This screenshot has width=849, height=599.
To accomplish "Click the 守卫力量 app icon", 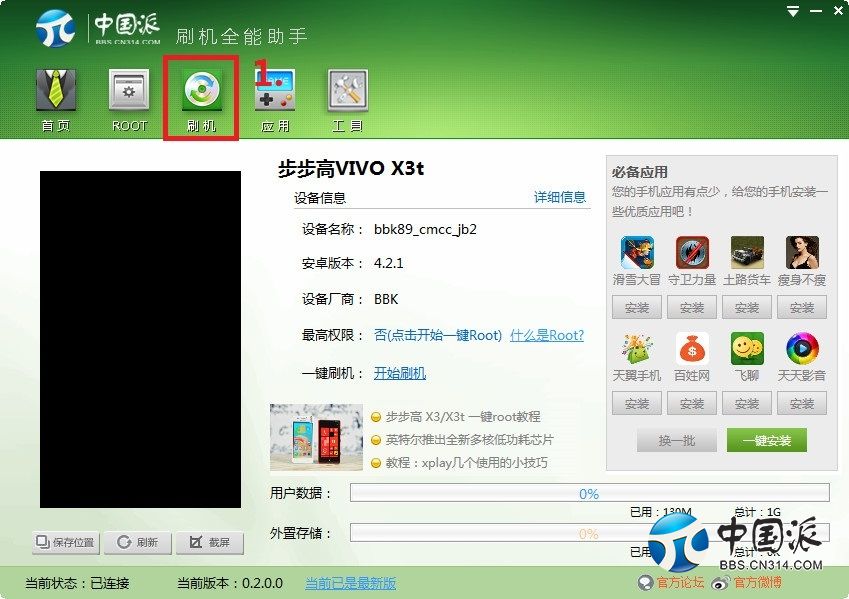I will 692,252.
